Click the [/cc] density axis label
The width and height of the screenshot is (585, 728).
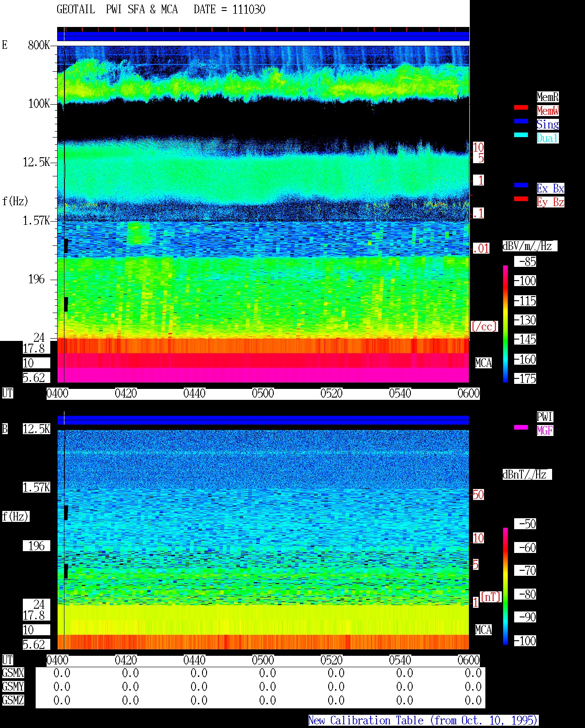click(x=484, y=326)
